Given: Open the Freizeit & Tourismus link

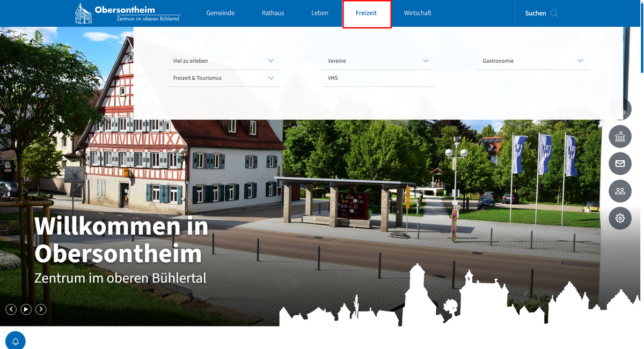Looking at the screenshot, I should pos(197,78).
